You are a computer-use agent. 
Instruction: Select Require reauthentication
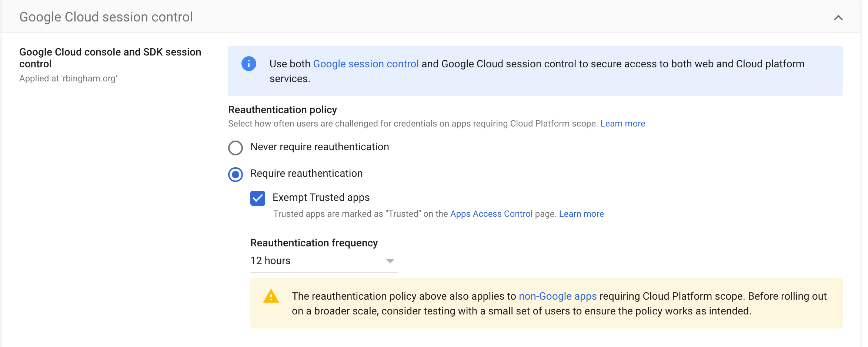click(235, 174)
